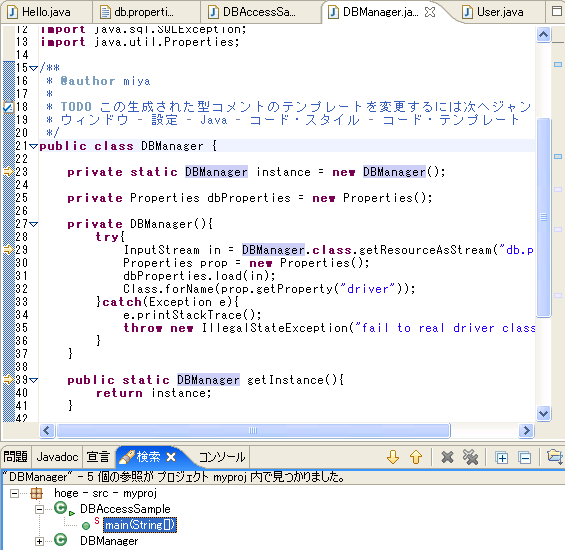Collapse the Javadoc comment fold at line 15

34,68
